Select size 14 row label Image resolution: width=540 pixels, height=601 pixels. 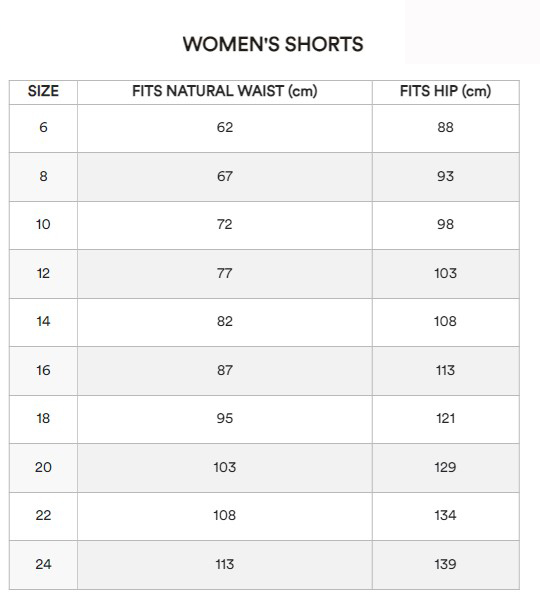43,321
